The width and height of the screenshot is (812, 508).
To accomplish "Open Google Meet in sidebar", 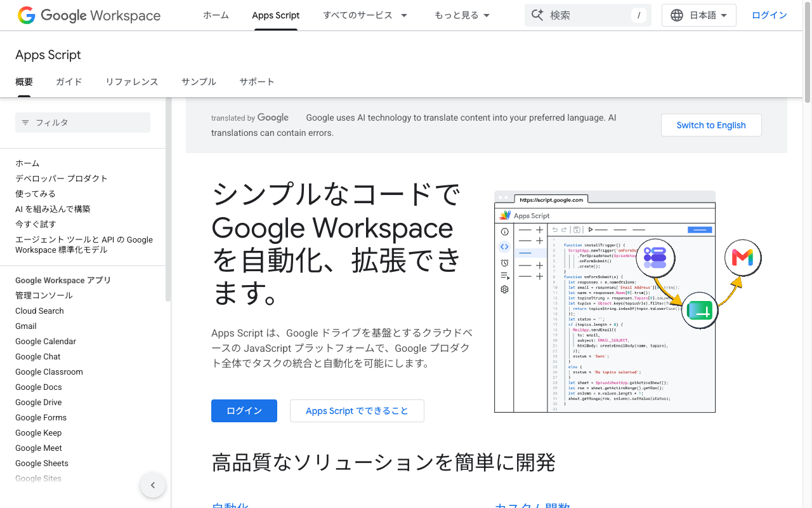I will (39, 448).
